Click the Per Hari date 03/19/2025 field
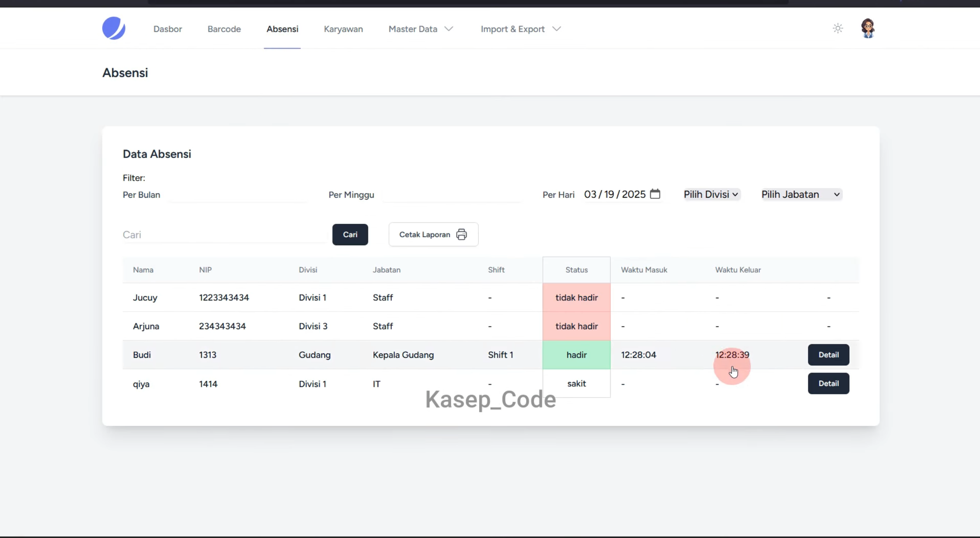This screenshot has height=538, width=980. click(x=622, y=194)
